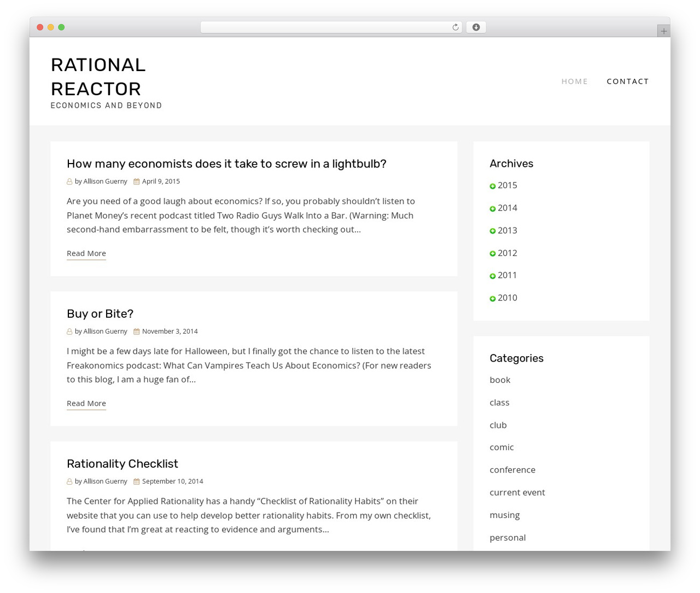
Task: Open the Rationality Checklist post title
Action: [122, 463]
